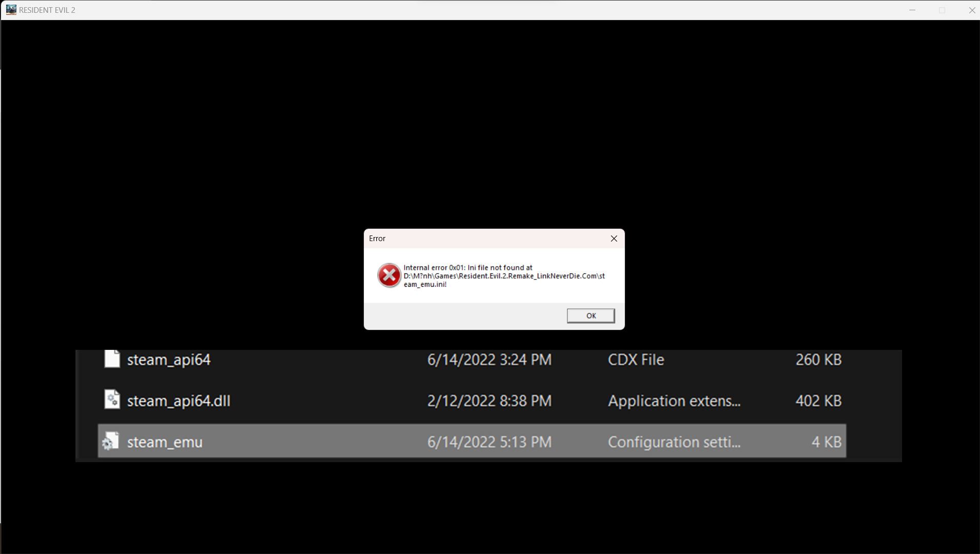
Task: Close the RESIDENT EVIL 2 window
Action: click(972, 10)
